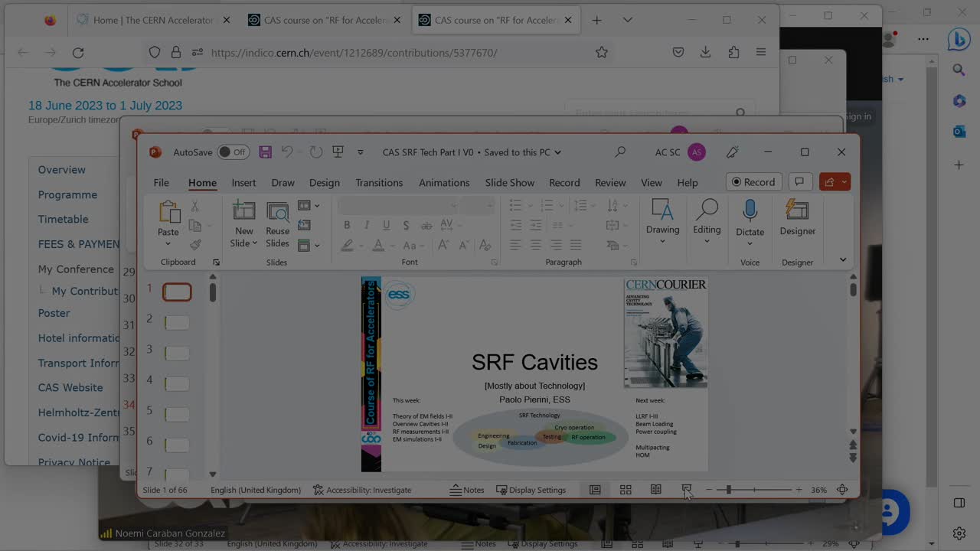Viewport: 980px width, 551px height.
Task: Click the Decrease Indent icon
Action: tap(516, 225)
